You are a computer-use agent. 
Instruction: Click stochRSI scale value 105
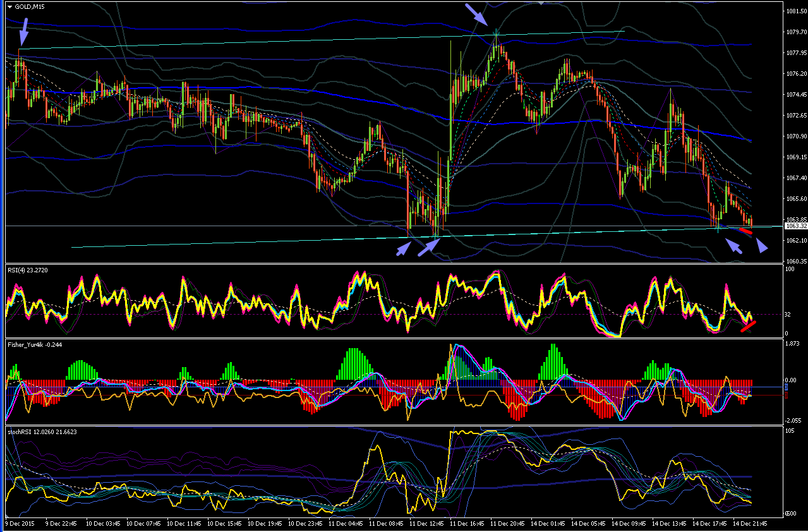[x=790, y=430]
